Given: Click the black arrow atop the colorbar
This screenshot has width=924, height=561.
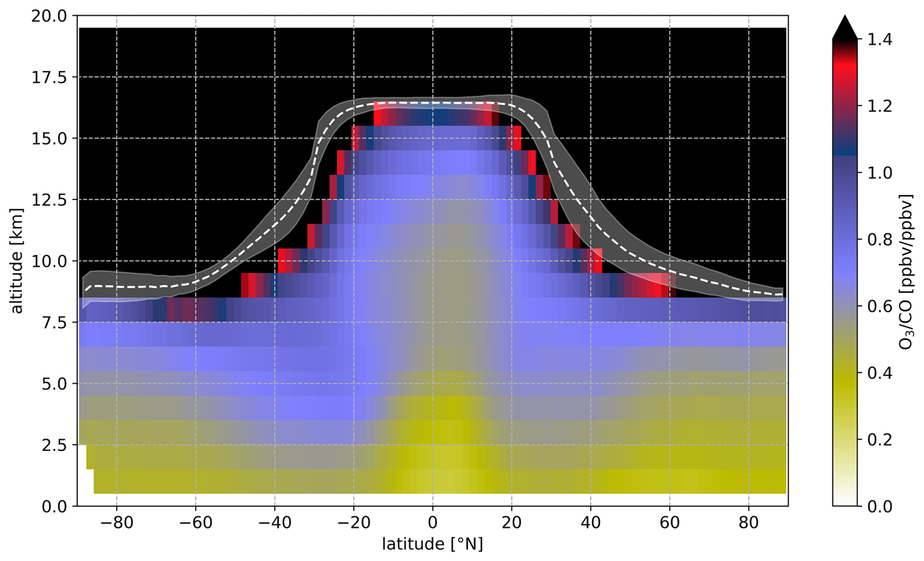Looking at the screenshot, I should [844, 29].
